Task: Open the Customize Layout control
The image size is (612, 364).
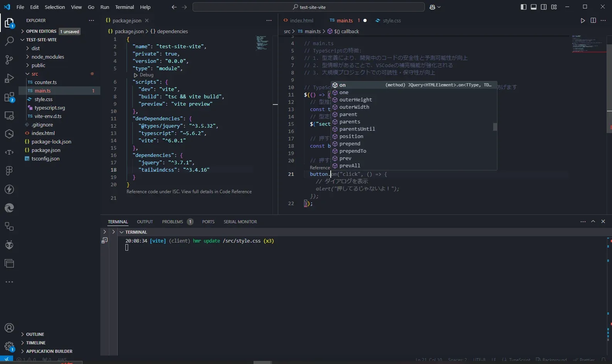Action: pos(554,7)
